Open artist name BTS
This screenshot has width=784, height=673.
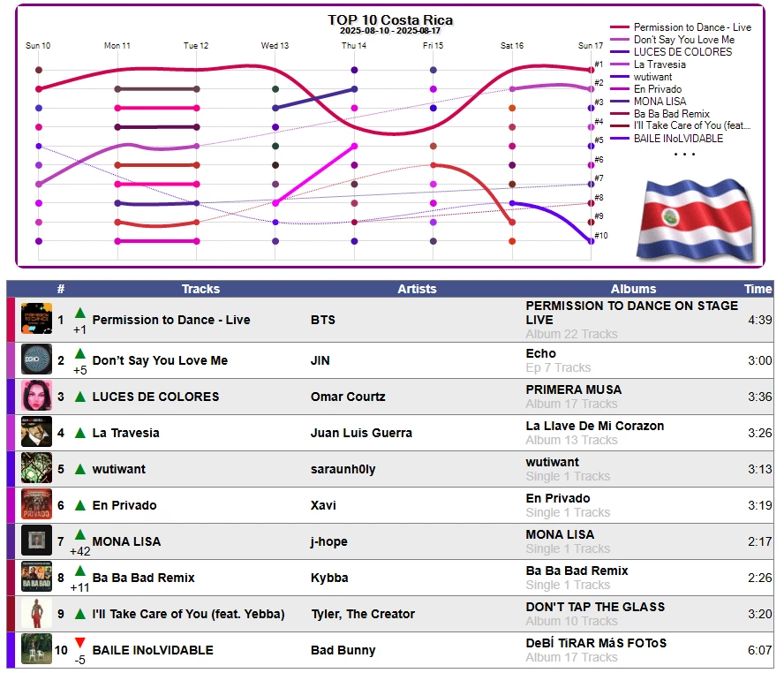(323, 320)
